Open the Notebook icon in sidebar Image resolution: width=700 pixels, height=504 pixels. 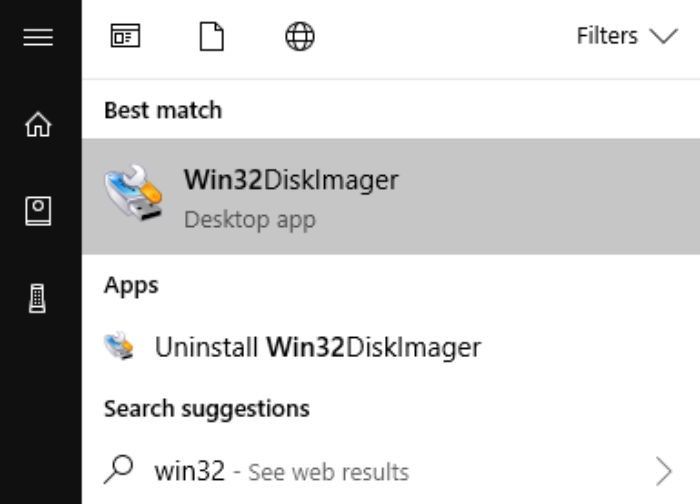[x=38, y=211]
